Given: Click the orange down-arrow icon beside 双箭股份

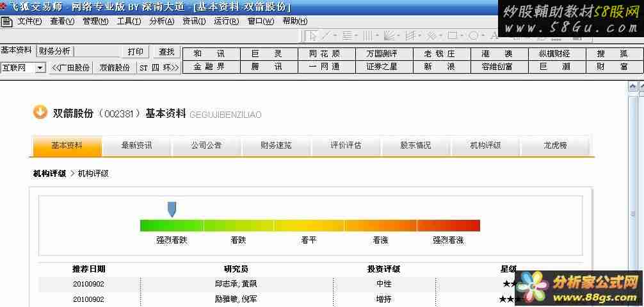Looking at the screenshot, I should 40,112.
